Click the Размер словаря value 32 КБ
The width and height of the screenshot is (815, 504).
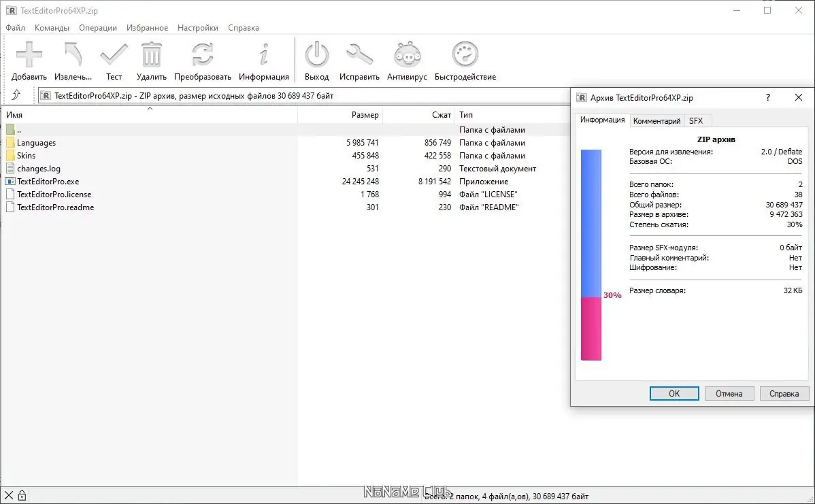793,290
